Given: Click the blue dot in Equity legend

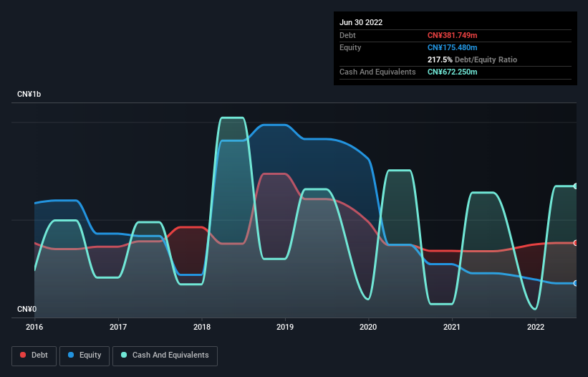Looking at the screenshot, I should (x=71, y=355).
